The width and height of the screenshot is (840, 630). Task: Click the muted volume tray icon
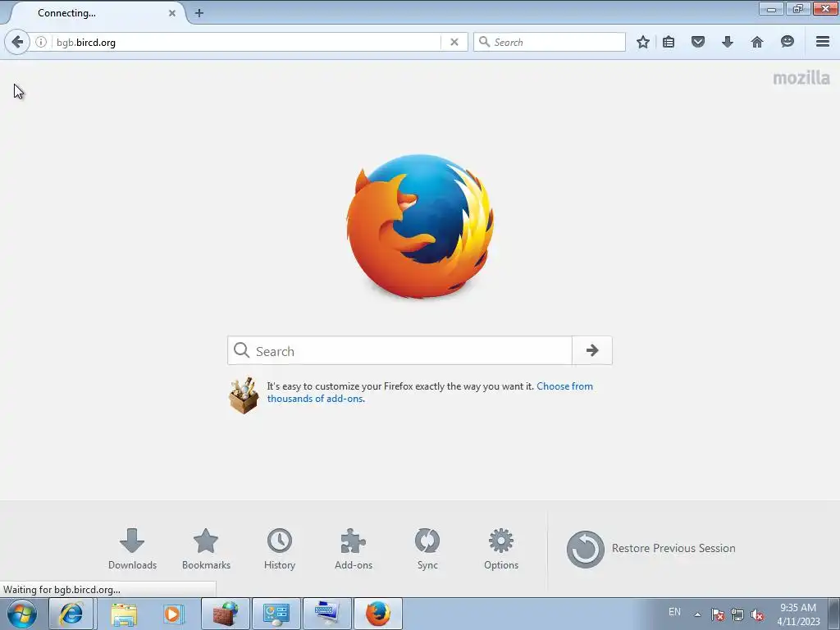point(757,614)
